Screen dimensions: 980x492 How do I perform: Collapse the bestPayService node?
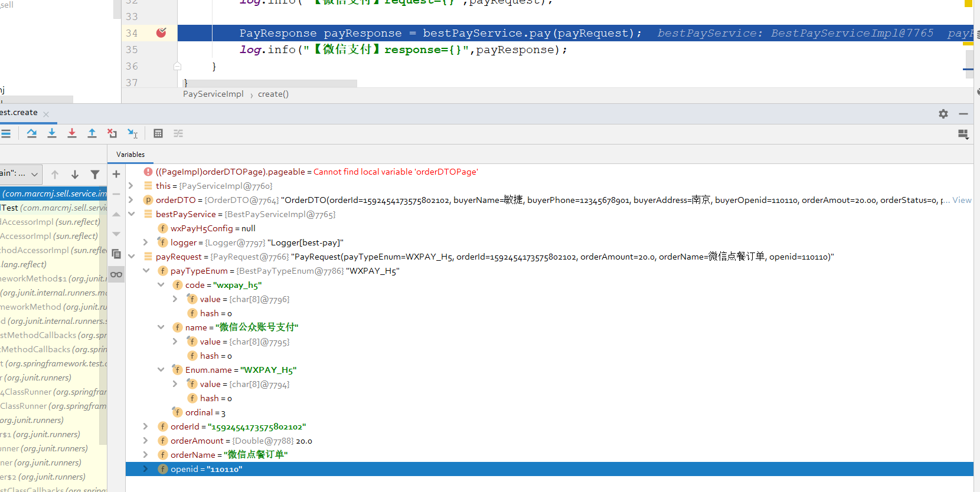point(131,214)
